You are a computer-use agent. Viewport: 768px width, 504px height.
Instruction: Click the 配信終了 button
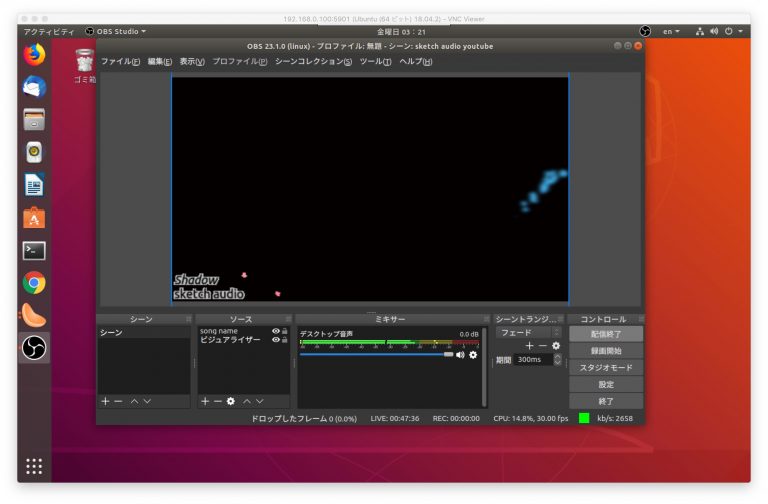click(606, 334)
